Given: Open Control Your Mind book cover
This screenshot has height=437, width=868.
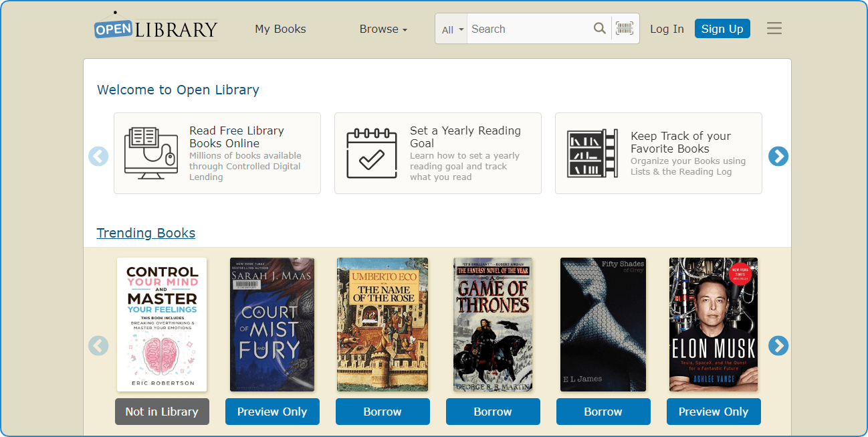Looking at the screenshot, I should (162, 325).
